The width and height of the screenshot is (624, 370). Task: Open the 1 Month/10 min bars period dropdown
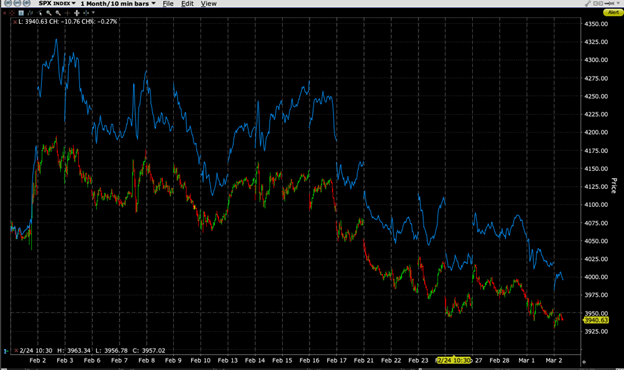[118, 4]
